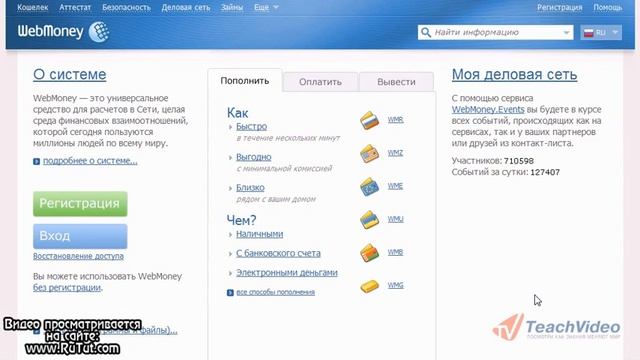The height and width of the screenshot is (360, 640).
Task: Open the WMR currency link
Action: tap(396, 120)
